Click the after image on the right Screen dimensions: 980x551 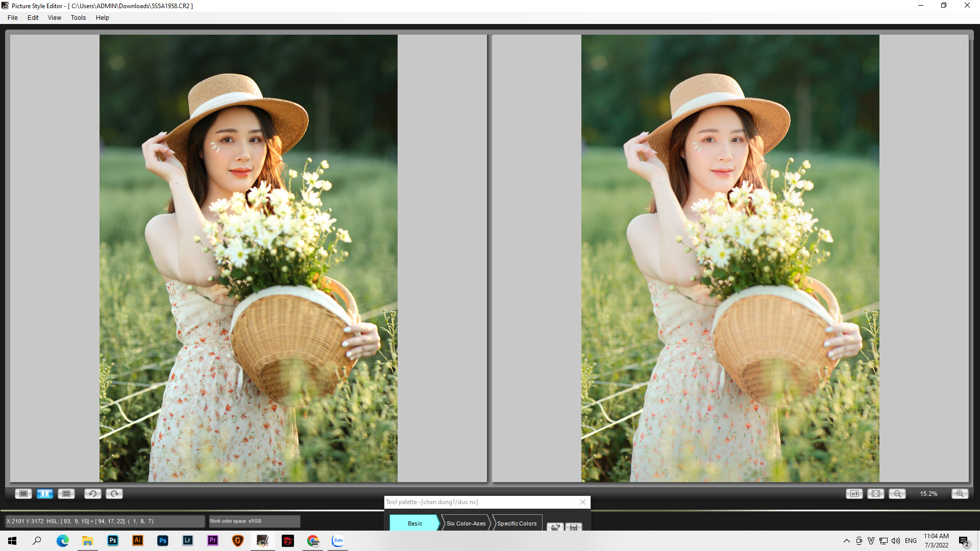click(730, 258)
